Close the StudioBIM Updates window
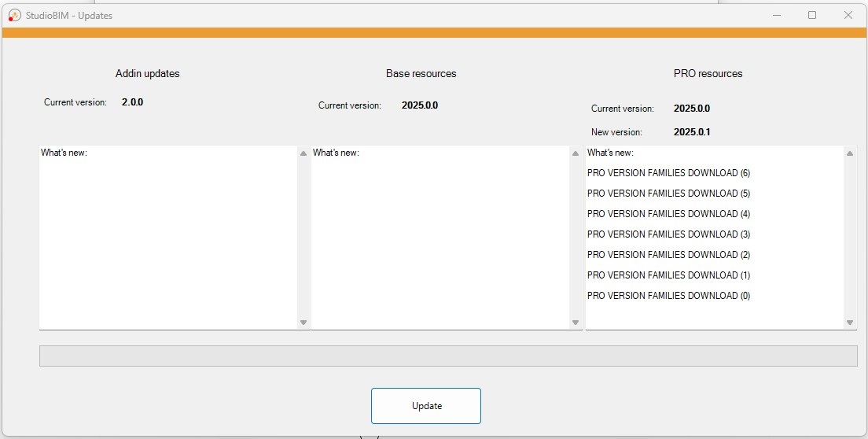Image resolution: width=868 pixels, height=439 pixels. pyautogui.click(x=848, y=16)
